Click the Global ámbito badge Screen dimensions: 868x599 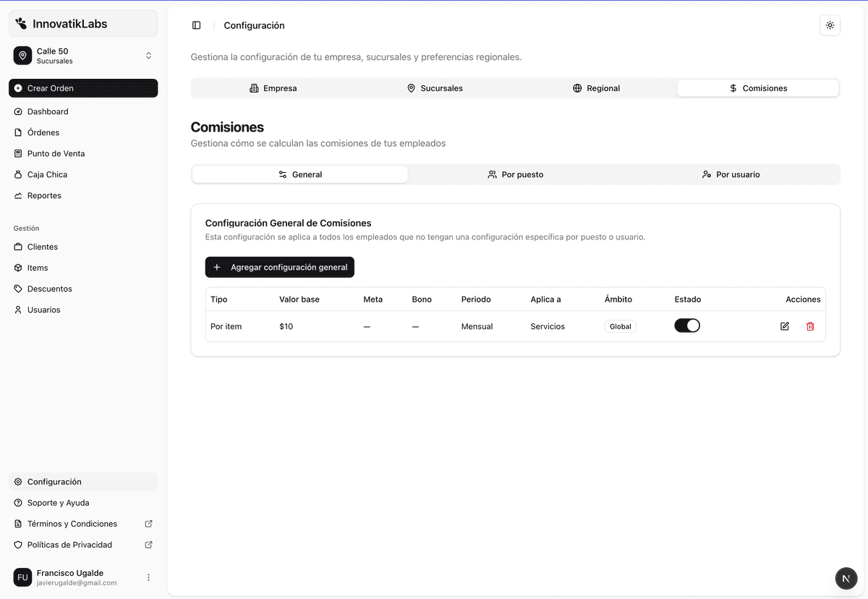point(620,326)
